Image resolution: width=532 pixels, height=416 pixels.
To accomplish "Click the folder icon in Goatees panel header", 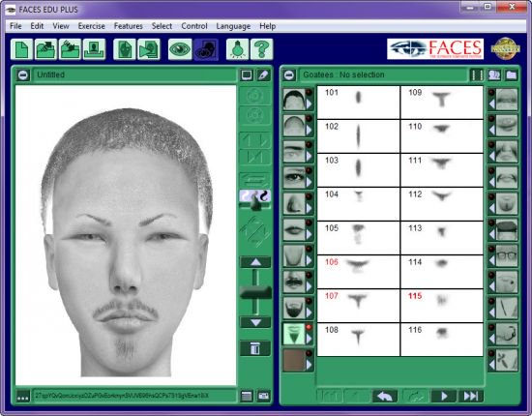I will pyautogui.click(x=512, y=75).
